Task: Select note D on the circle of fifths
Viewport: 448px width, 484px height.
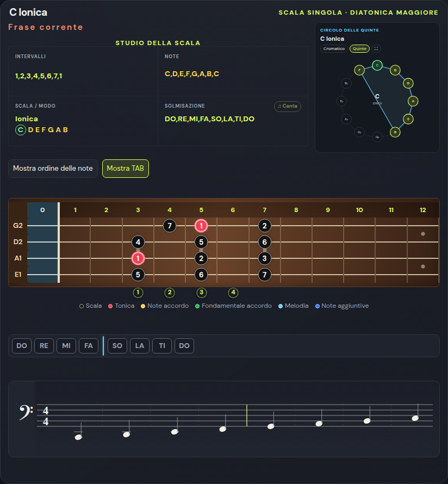Action: point(408,83)
